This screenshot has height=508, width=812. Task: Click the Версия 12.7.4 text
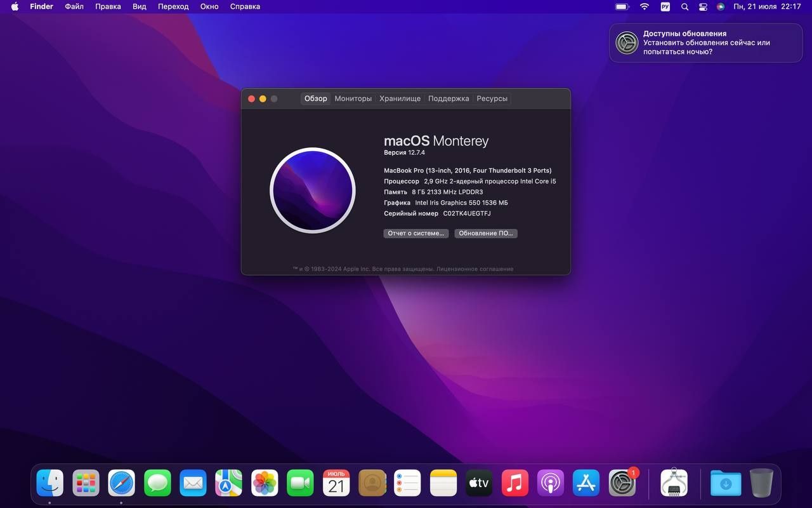tap(404, 152)
